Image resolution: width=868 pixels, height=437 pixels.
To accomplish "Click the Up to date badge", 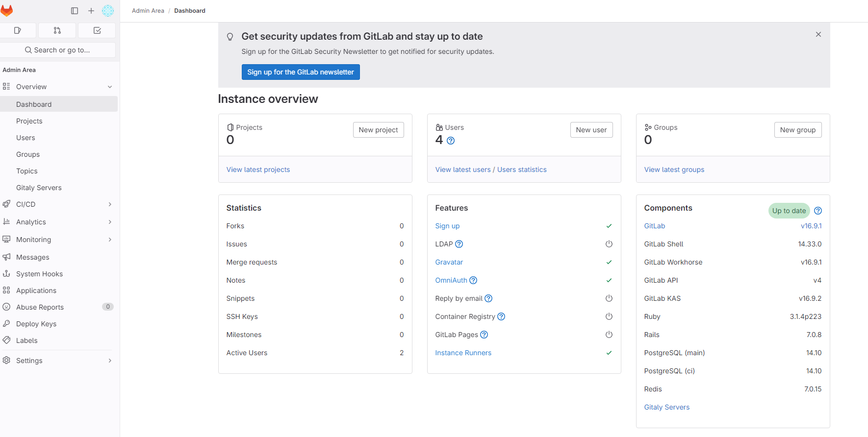I will pyautogui.click(x=789, y=211).
